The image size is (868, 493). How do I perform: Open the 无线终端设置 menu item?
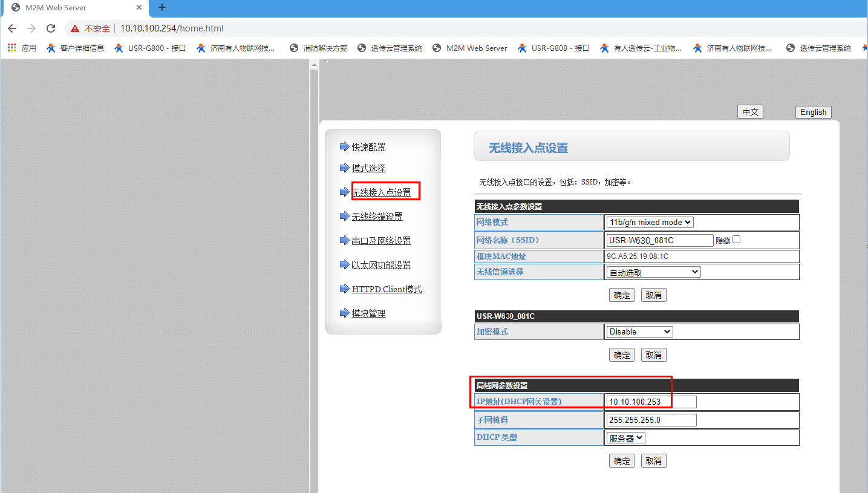(377, 217)
